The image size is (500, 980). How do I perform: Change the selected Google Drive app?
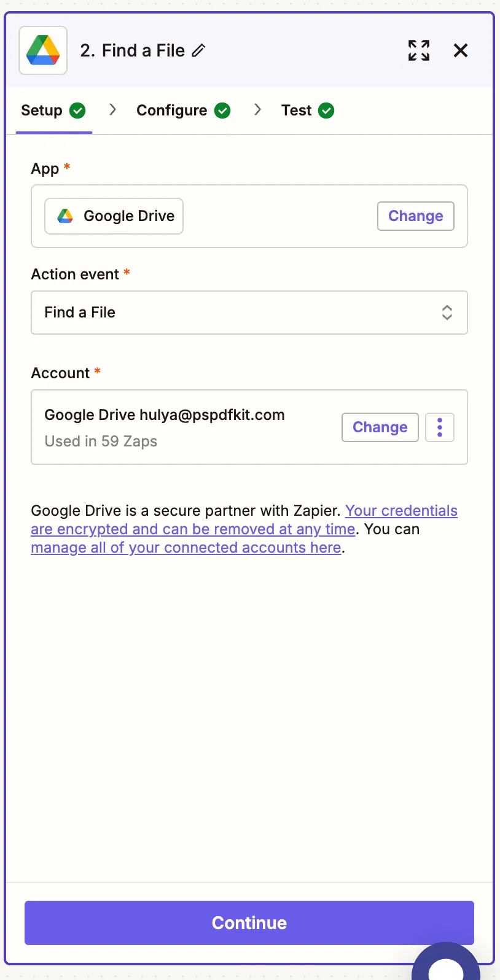415,216
